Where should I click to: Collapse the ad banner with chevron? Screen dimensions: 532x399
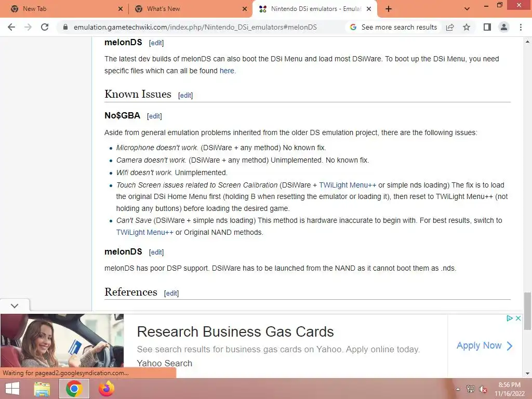(15, 305)
